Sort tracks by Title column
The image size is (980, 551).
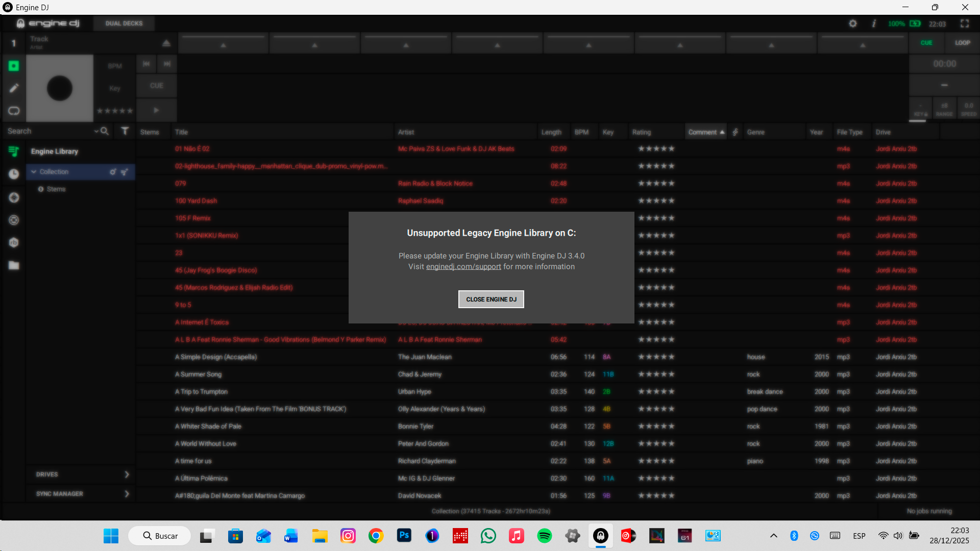coord(283,132)
